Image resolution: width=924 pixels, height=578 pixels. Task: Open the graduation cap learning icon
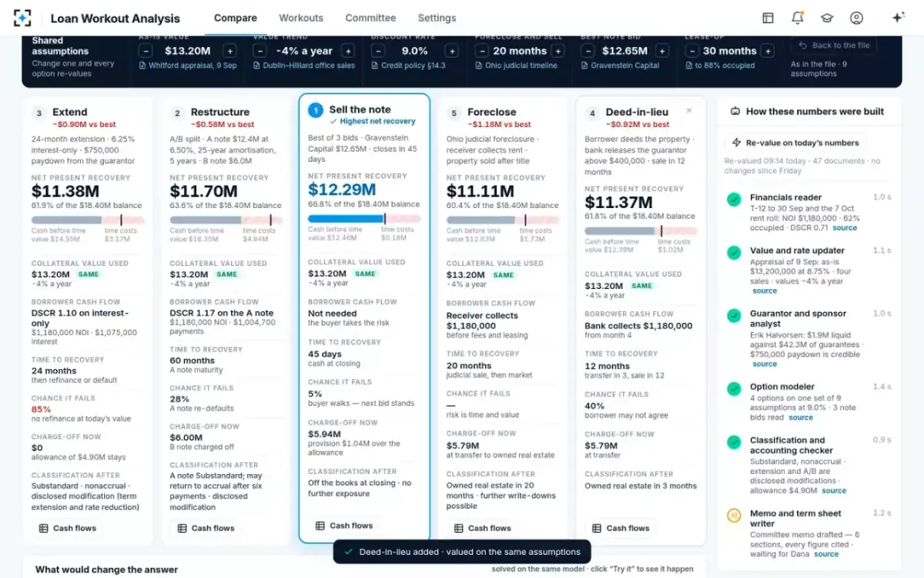(827, 18)
